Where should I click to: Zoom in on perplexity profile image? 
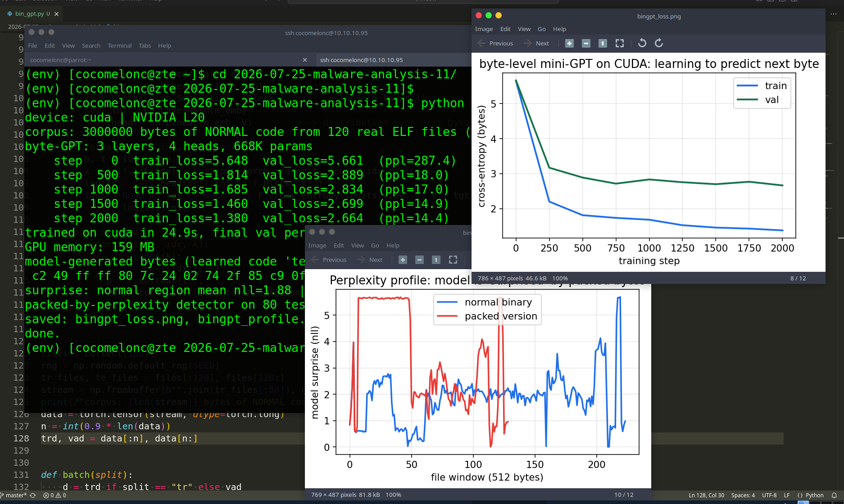(403, 260)
